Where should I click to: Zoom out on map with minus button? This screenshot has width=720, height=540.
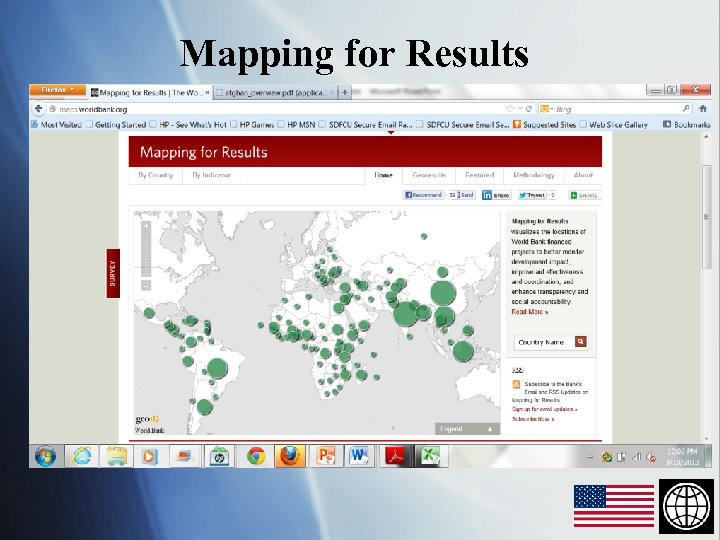pyautogui.click(x=146, y=286)
